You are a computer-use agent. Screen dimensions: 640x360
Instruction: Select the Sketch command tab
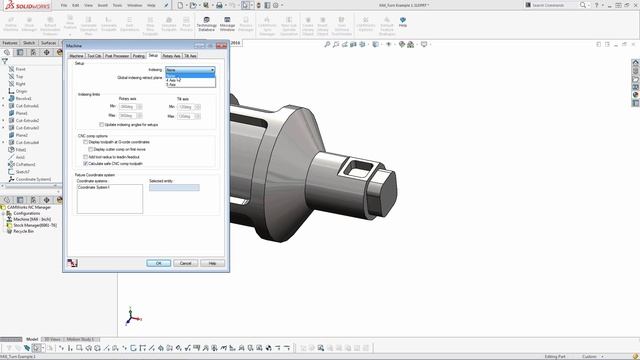[29, 43]
